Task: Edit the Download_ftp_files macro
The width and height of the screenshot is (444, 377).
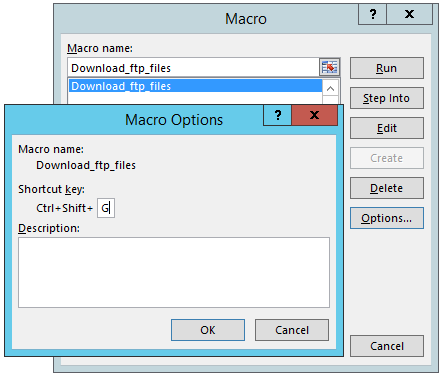Action: [387, 128]
